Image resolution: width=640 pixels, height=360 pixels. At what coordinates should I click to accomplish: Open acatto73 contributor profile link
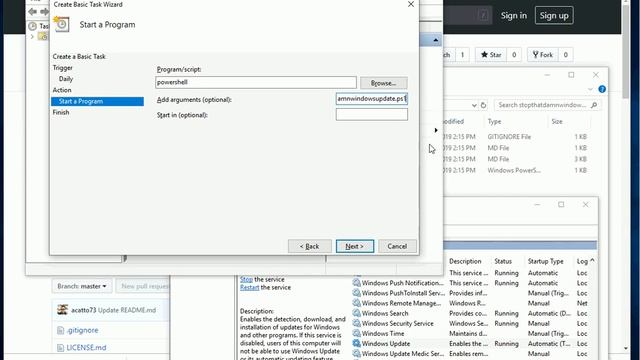pos(84,310)
